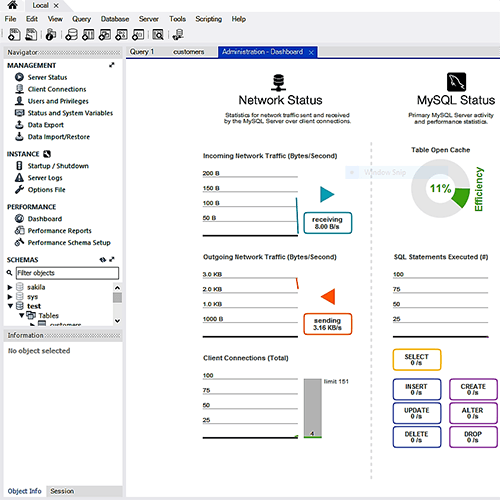This screenshot has height=500, width=500.
Task: Click the reconnect to DBMS toolbar icon
Action: [178, 34]
